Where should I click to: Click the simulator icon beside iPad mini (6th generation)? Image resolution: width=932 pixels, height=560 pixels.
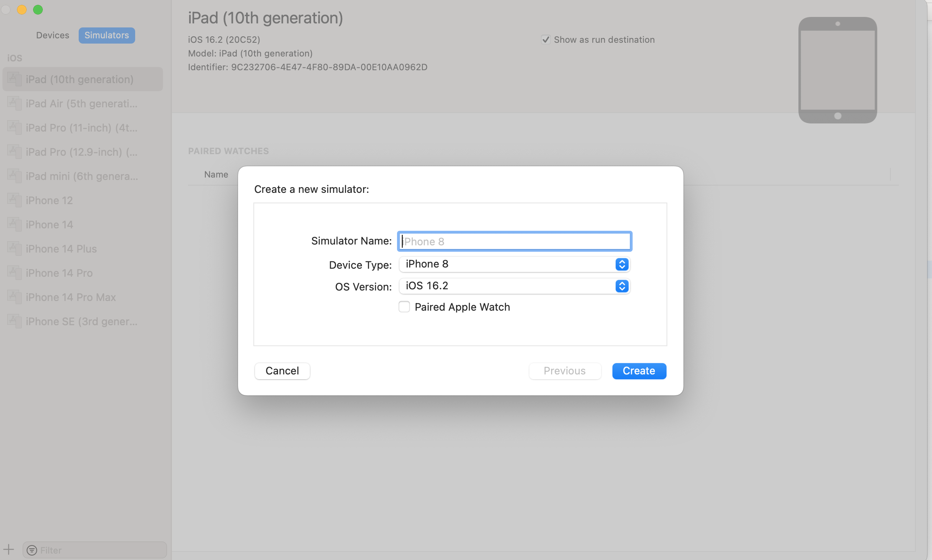15,176
